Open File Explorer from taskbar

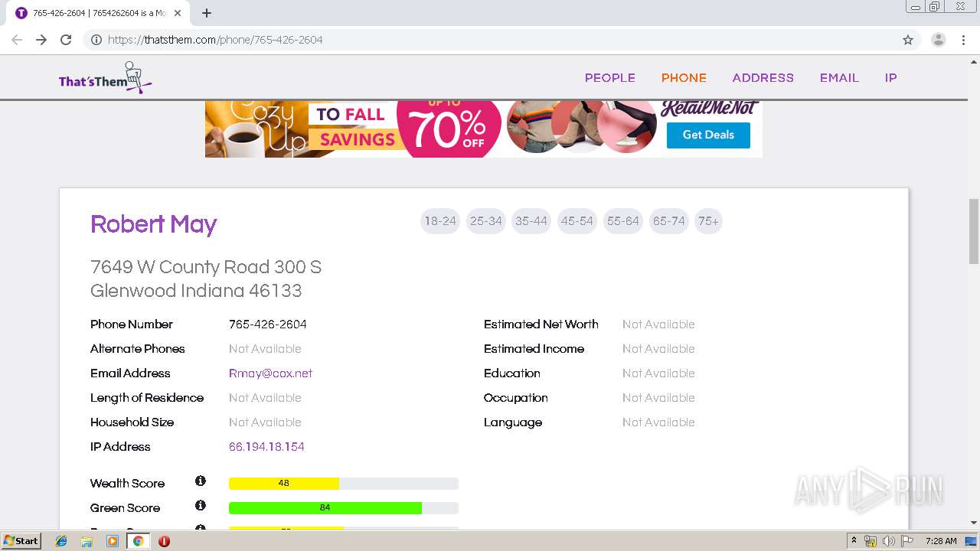tap(87, 541)
